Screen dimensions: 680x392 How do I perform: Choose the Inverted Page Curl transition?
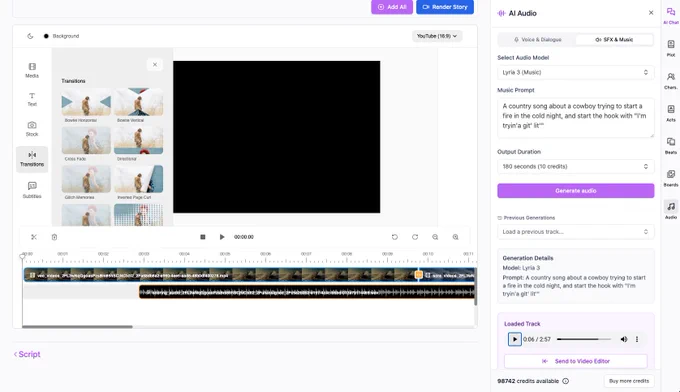click(138, 179)
